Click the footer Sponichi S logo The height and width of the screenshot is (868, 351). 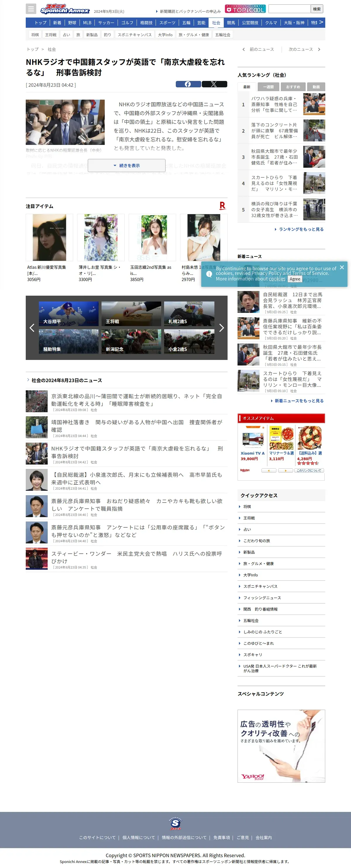[x=175, y=824]
